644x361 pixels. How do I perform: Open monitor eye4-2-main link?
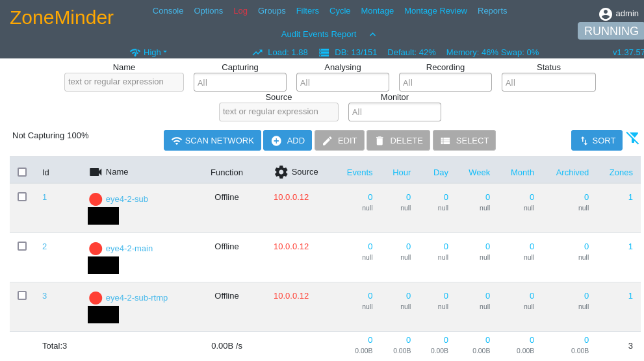point(129,249)
